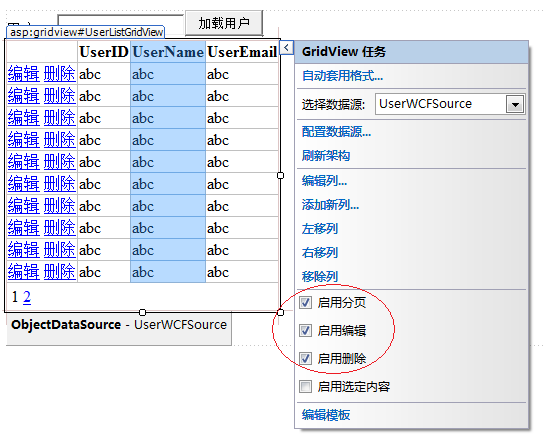Click the GridView right-middle resize handle
The height and width of the screenshot is (445, 547).
click(x=280, y=175)
